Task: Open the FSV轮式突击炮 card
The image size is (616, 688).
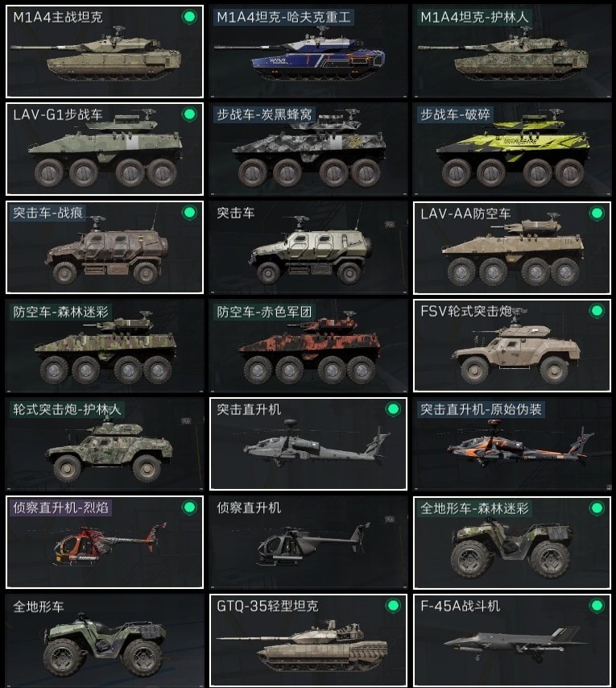Action: click(x=512, y=346)
